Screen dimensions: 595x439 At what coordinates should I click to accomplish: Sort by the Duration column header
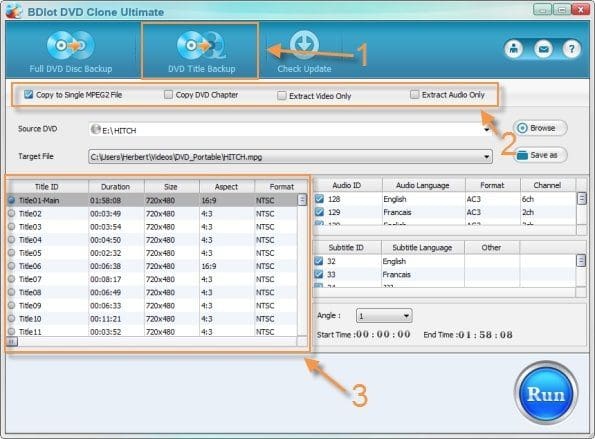tap(116, 186)
